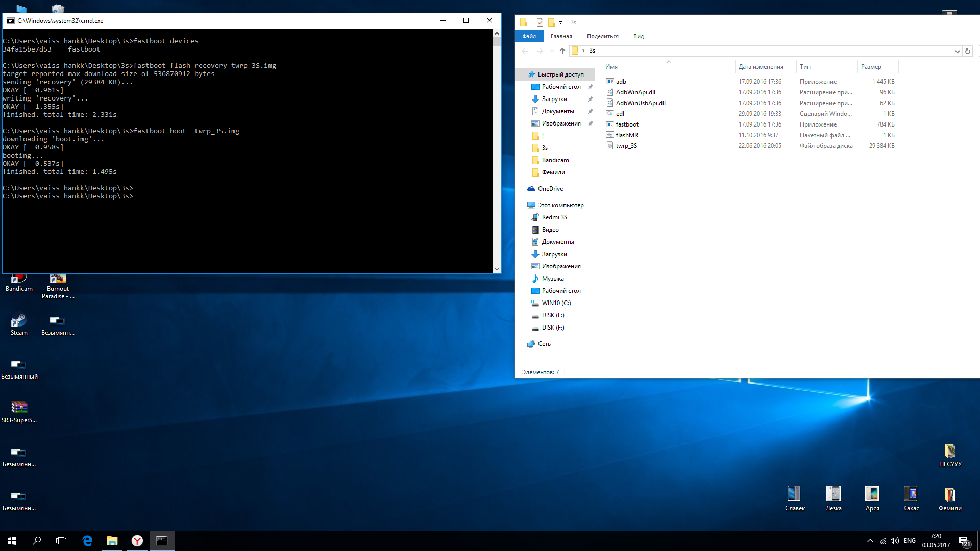Toggle pin on Рабочий стол quick access
Viewport: 980px width, 551px height.
click(x=590, y=87)
